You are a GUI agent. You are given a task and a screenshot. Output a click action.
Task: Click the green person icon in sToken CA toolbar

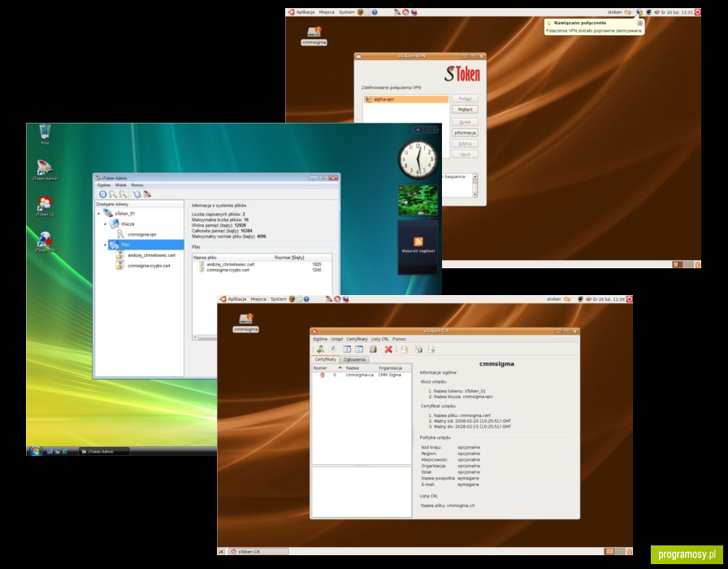[320, 350]
